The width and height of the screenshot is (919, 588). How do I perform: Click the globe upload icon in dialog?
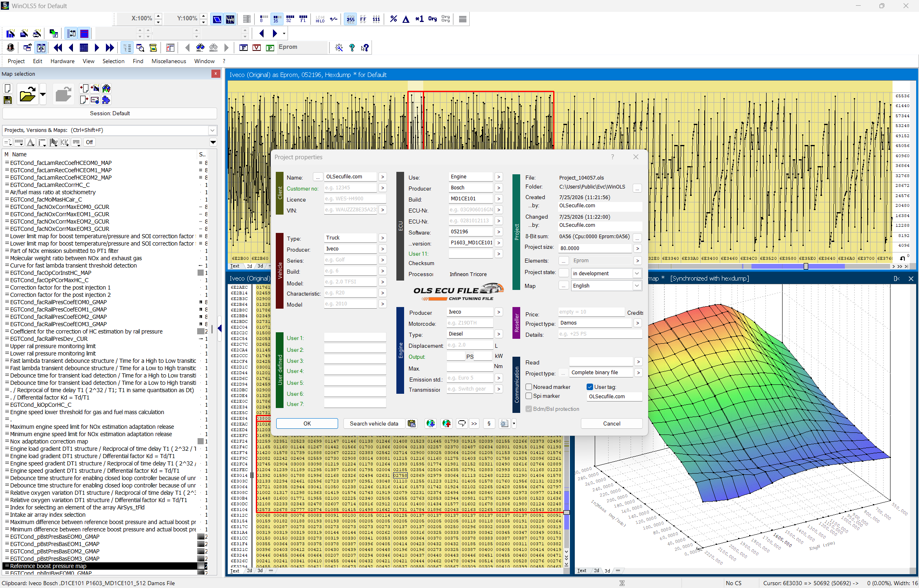446,423
